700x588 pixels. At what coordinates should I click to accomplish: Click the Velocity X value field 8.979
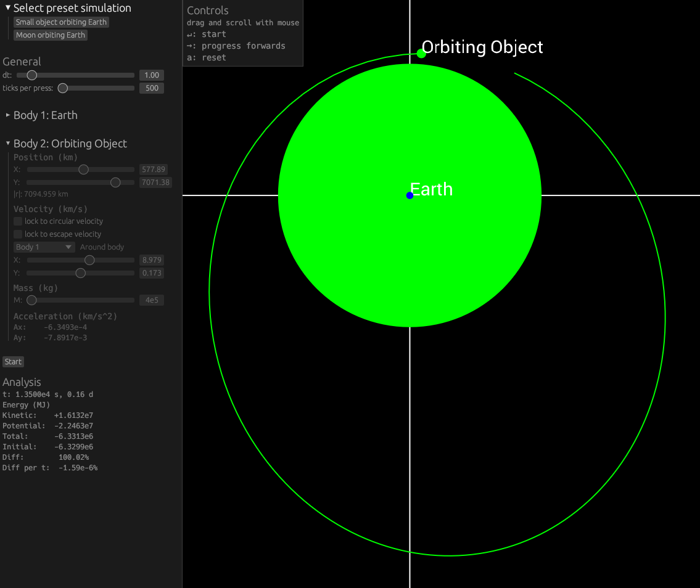151,260
